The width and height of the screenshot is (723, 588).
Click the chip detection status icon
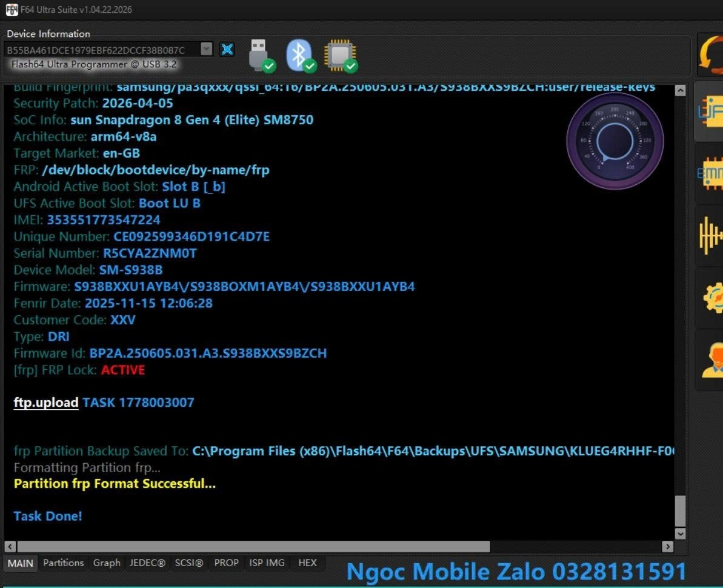pyautogui.click(x=341, y=56)
